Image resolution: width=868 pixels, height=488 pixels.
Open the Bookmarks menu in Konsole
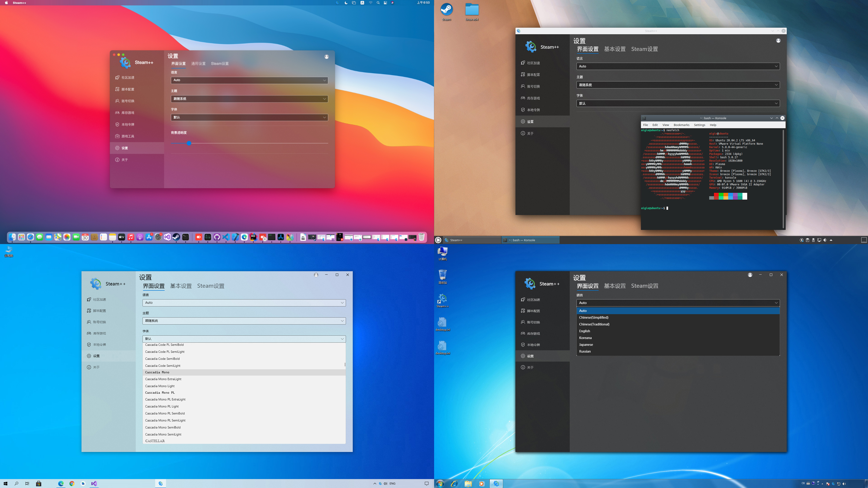[x=681, y=125]
